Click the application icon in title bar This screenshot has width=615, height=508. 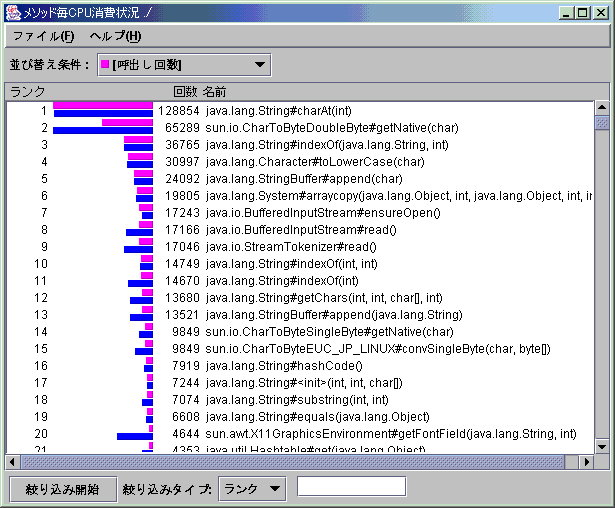(13, 13)
